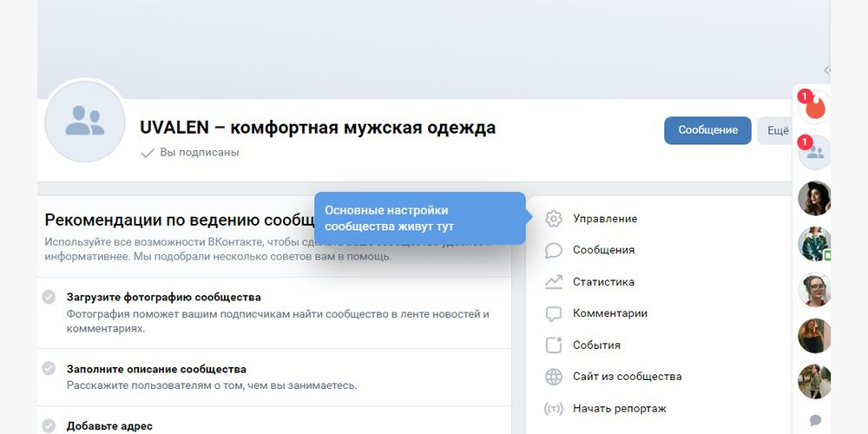868x434 pixels.
Task: Click the blue settings tooltip bubble
Action: (x=419, y=218)
